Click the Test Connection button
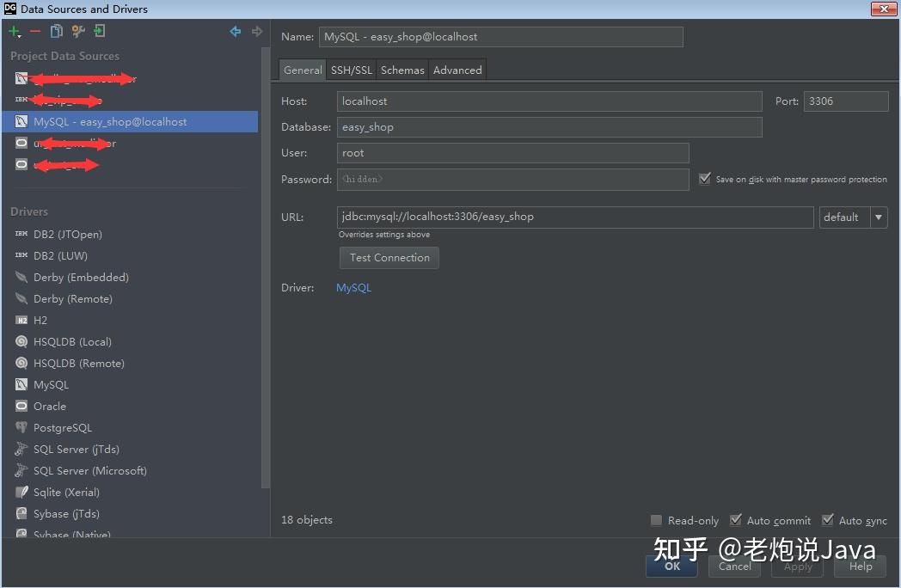This screenshot has height=588, width=901. (389, 258)
